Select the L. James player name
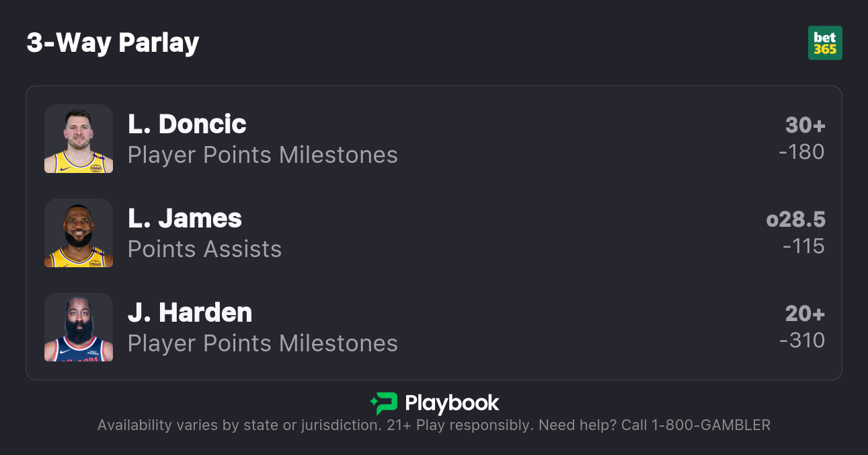Viewport: 868px width, 455px height. pyautogui.click(x=185, y=218)
